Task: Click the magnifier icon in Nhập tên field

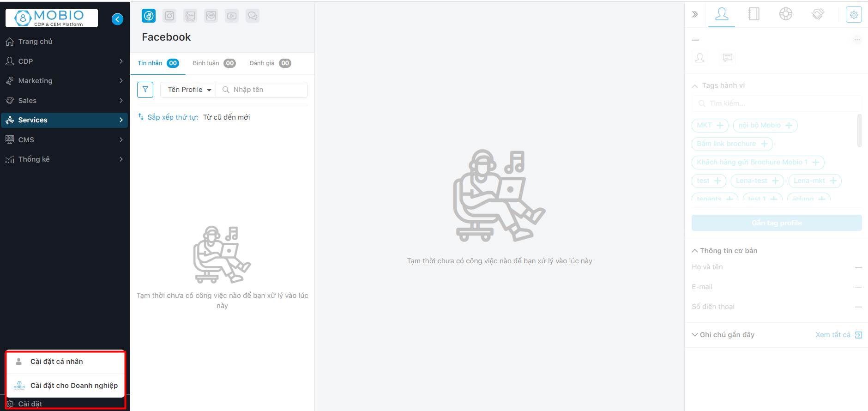Action: (x=226, y=90)
